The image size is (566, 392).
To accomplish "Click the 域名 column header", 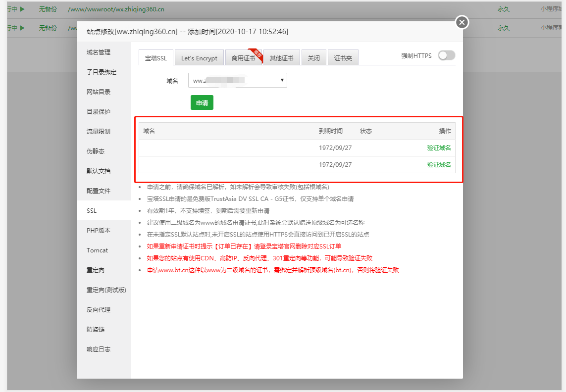I will pyautogui.click(x=149, y=131).
